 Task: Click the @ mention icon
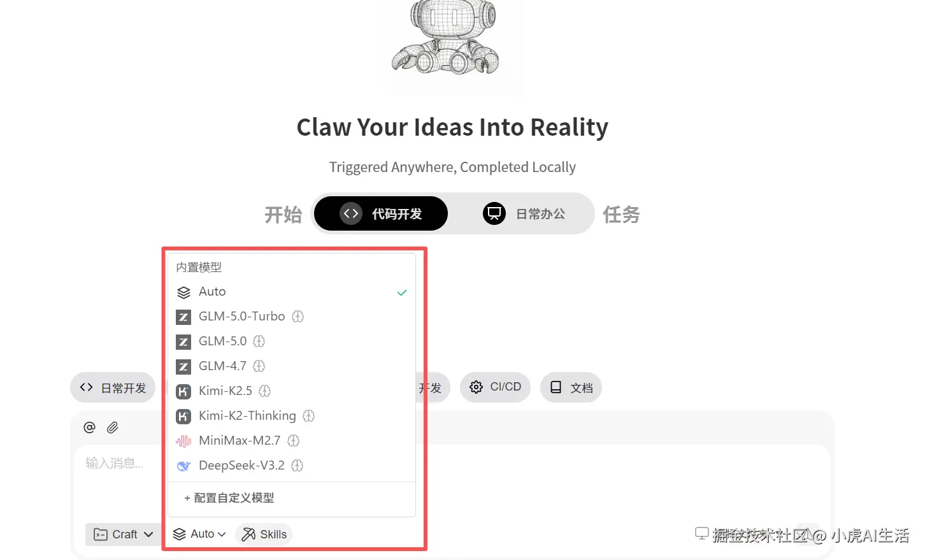click(x=90, y=427)
